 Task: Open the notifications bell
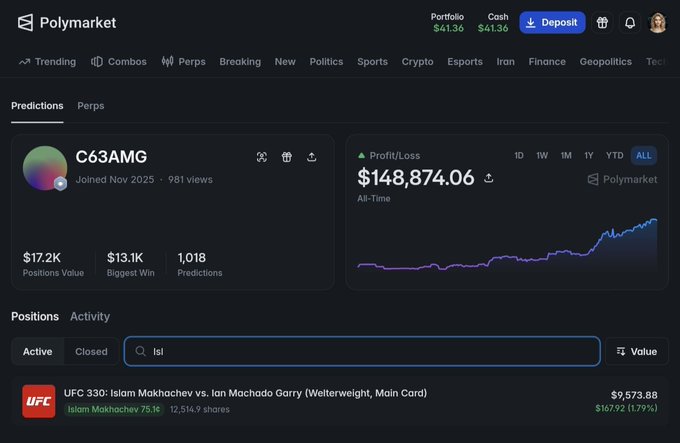(630, 23)
